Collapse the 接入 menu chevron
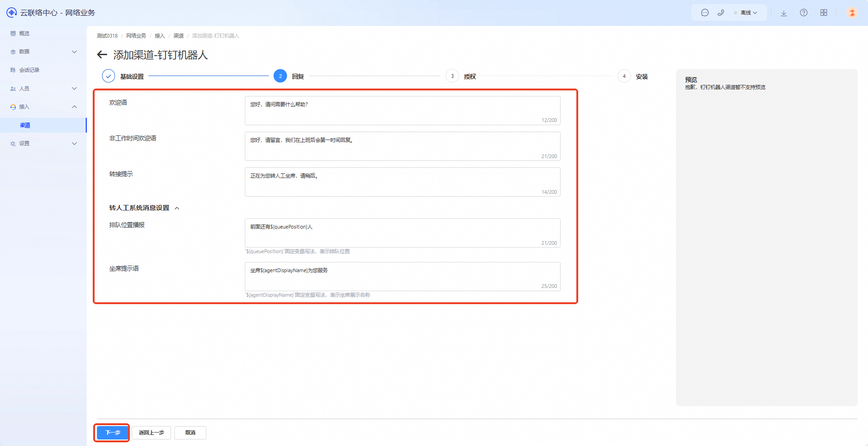The width and height of the screenshot is (868, 446). (74, 107)
